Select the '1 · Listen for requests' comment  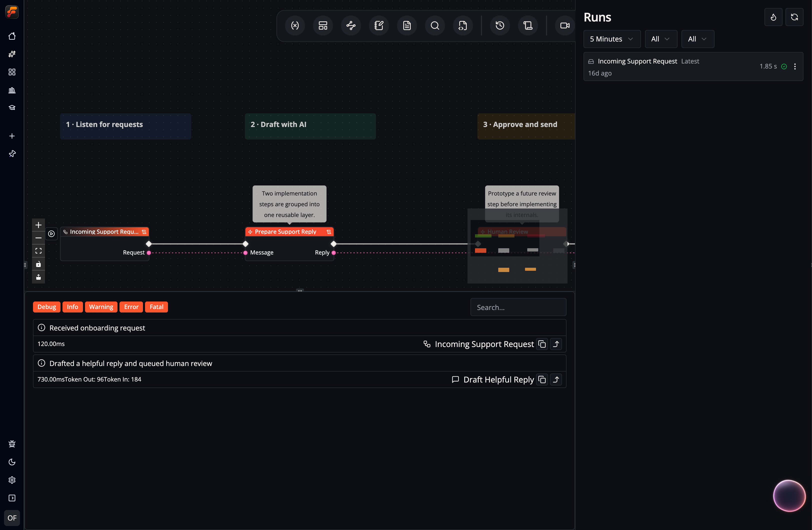tap(125, 126)
